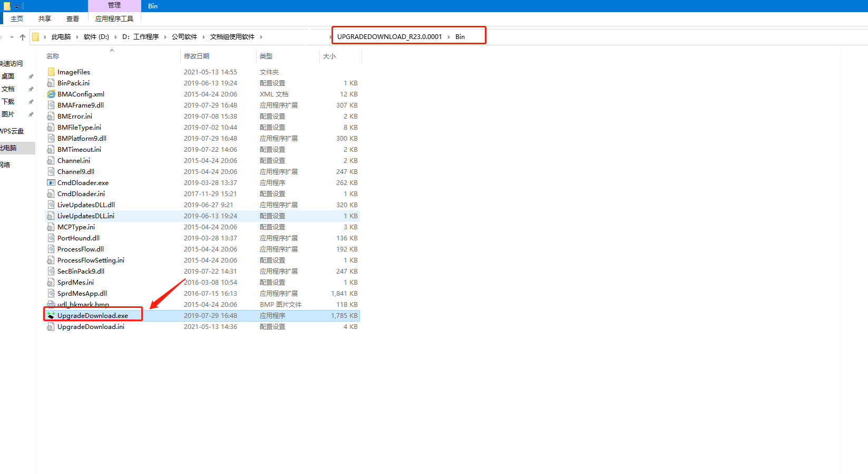
Task: Click the UpgradeDownload.exe application icon
Action: pyautogui.click(x=51, y=315)
